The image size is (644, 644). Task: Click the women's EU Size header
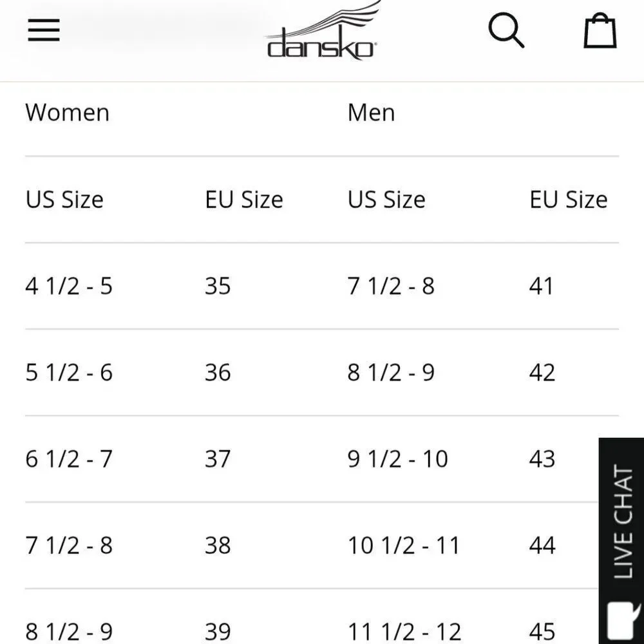pyautogui.click(x=244, y=200)
